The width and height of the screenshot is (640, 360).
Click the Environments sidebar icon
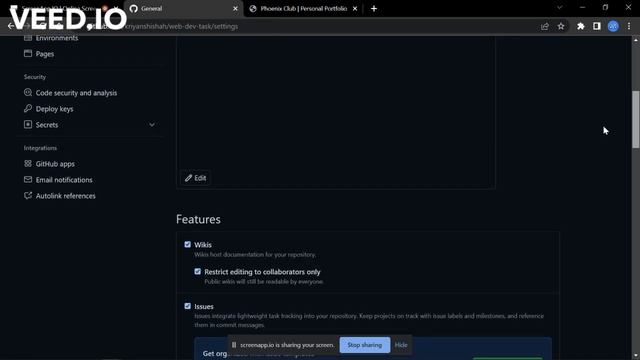click(x=28, y=38)
